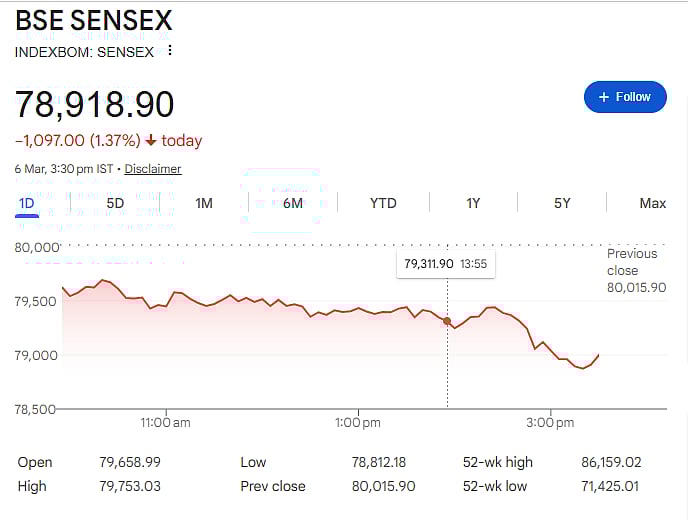Click the 52-wk high value 86,159.02
The image size is (688, 520).
(x=611, y=462)
